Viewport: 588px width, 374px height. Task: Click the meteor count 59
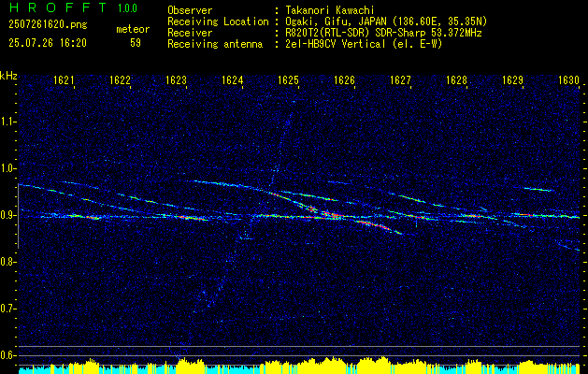(136, 43)
